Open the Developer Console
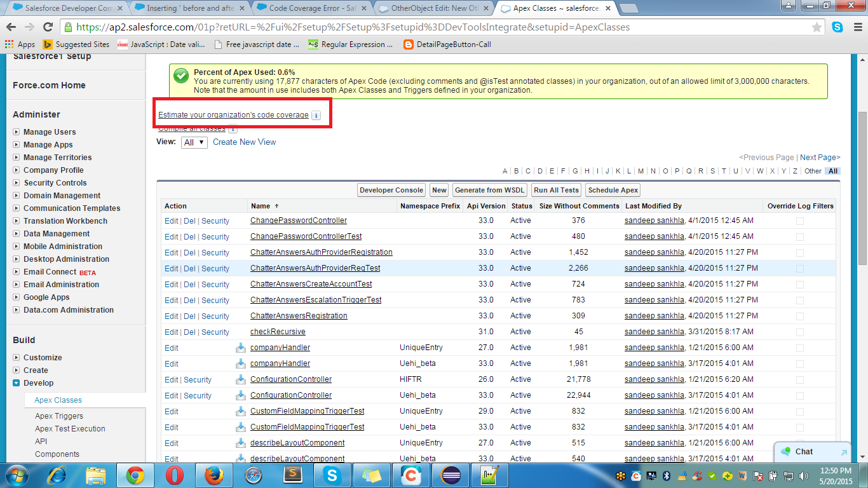868x488 pixels. point(391,190)
